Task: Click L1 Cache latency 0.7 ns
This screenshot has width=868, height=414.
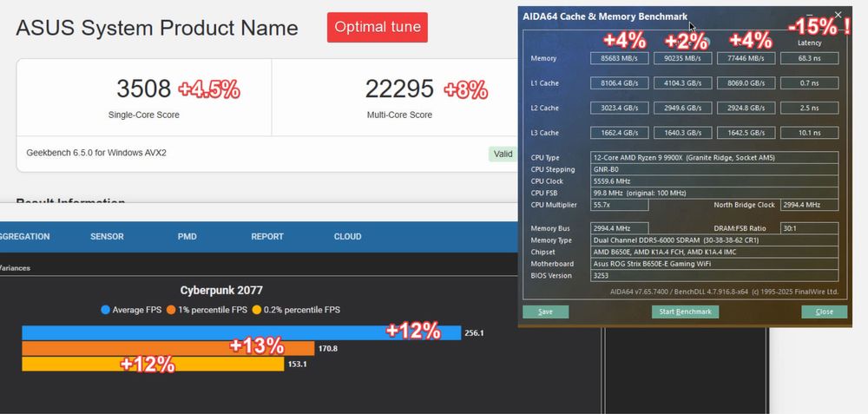Action: [809, 83]
